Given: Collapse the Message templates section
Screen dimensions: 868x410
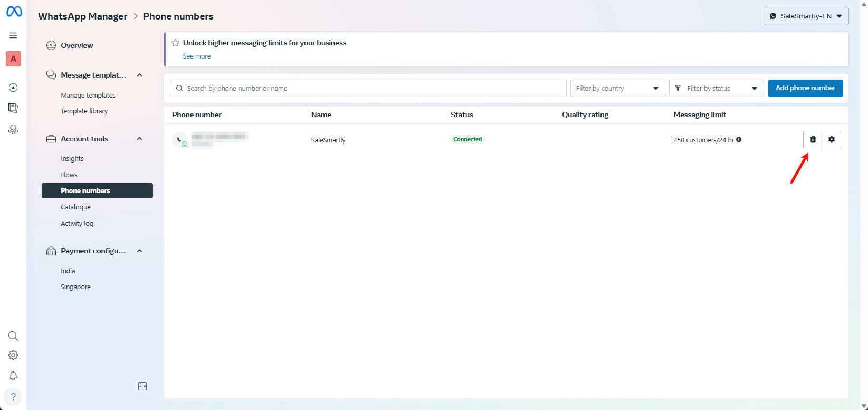Looking at the screenshot, I should [x=139, y=75].
